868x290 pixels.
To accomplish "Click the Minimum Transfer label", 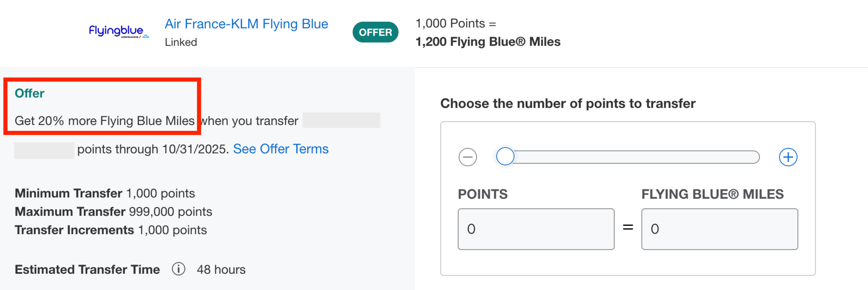I will pyautogui.click(x=69, y=193).
